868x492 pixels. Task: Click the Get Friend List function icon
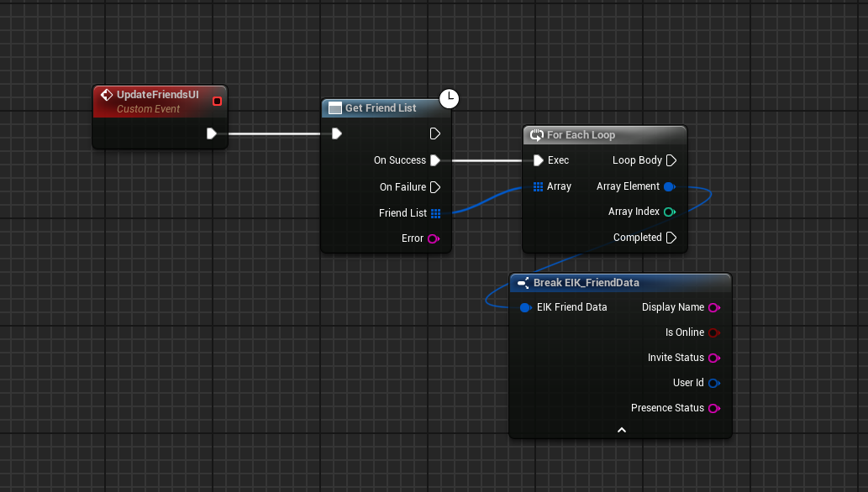(x=334, y=108)
